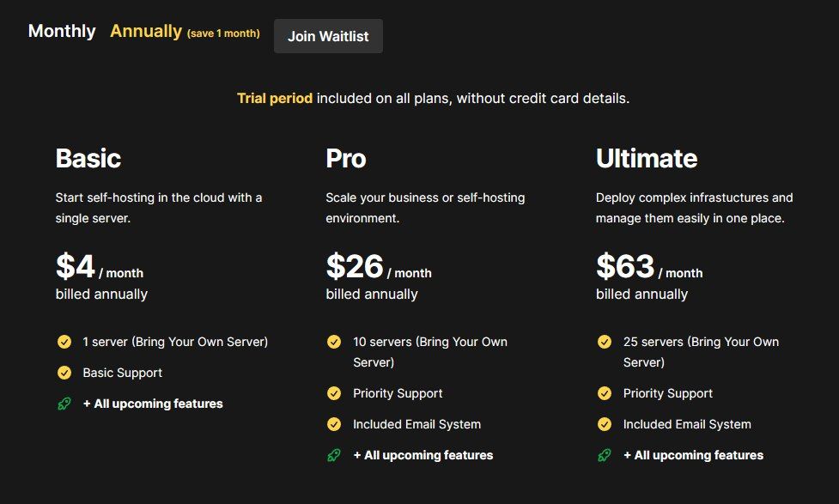Select the Pro plan heading

[346, 158]
